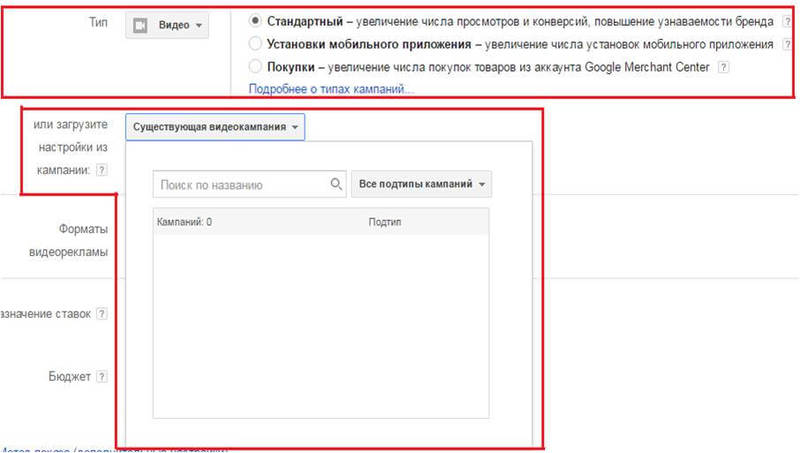Open the Подробнее о типах кампаний link
The height and width of the screenshot is (453, 800).
pyautogui.click(x=338, y=89)
